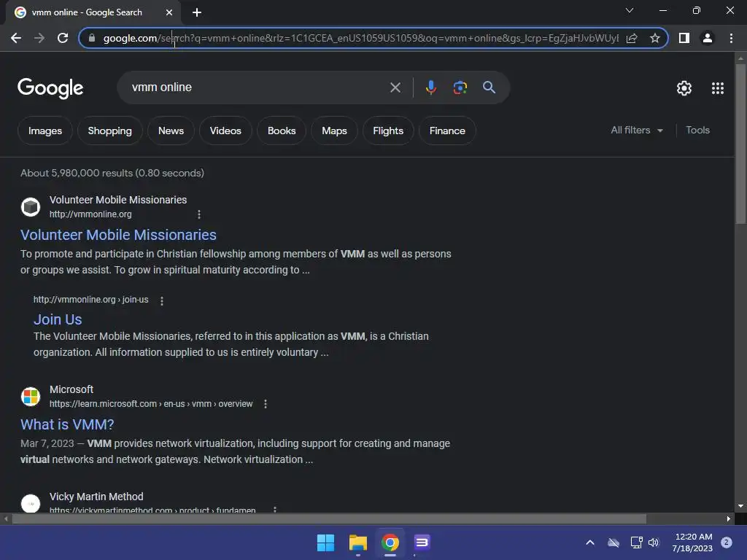Open options for vmmonline.org result

(x=199, y=214)
